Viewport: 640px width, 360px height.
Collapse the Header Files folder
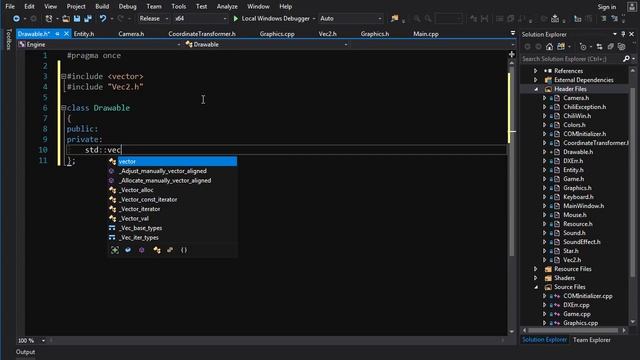click(x=536, y=89)
